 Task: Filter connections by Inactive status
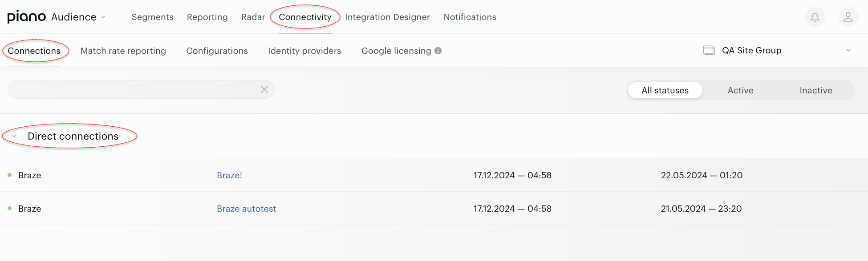point(815,90)
